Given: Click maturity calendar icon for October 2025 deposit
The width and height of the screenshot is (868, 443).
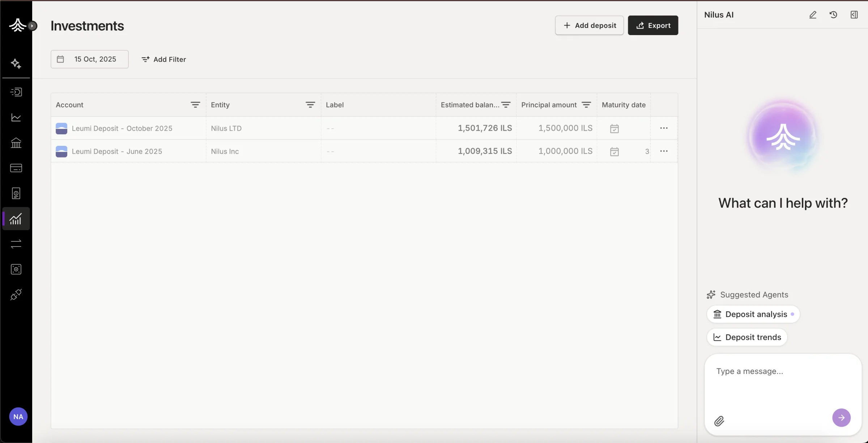Looking at the screenshot, I should (614, 128).
